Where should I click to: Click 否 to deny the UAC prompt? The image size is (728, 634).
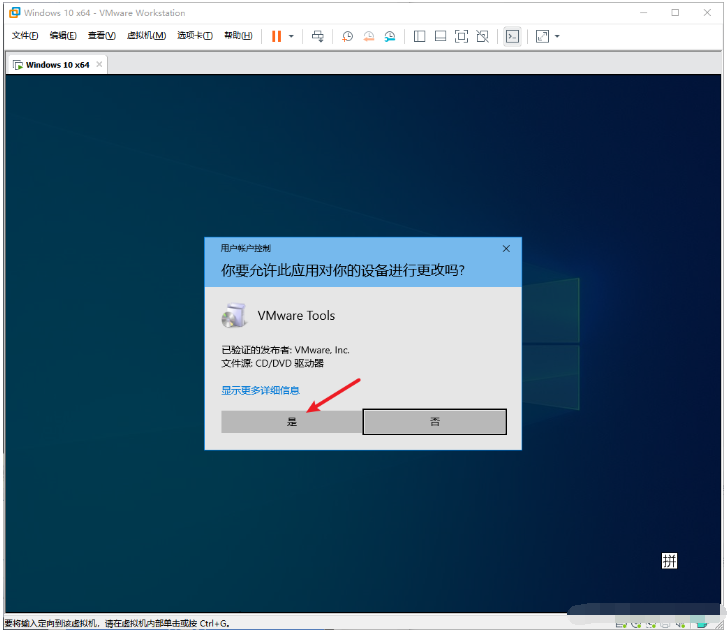pos(435,422)
